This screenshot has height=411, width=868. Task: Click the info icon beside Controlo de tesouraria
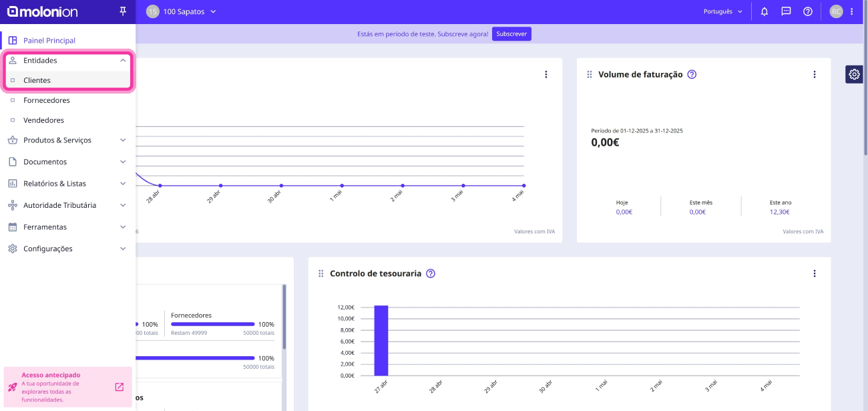tap(431, 273)
